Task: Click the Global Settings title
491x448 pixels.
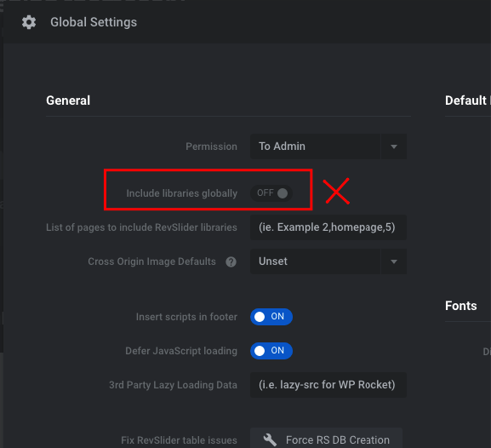Action: coord(94,22)
